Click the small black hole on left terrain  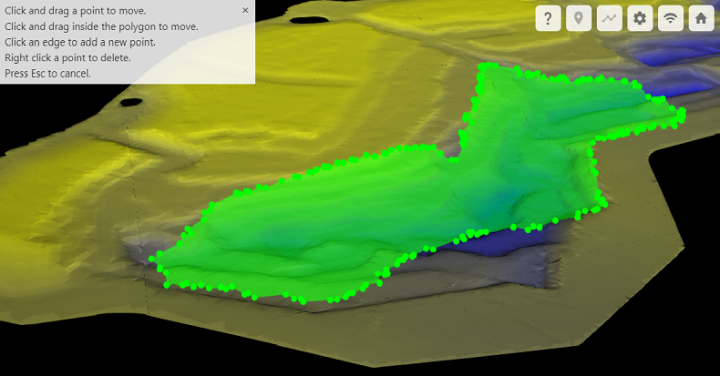[132, 102]
